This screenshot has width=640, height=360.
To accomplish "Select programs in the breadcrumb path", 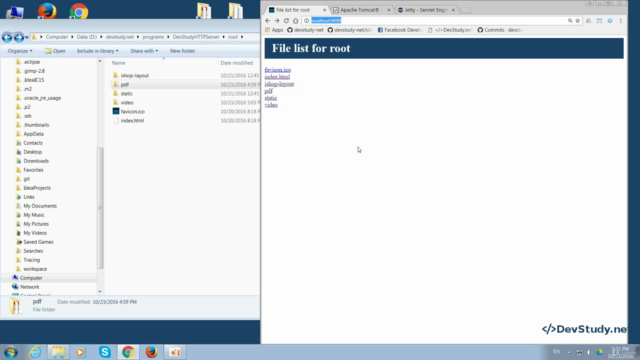I will click(153, 37).
